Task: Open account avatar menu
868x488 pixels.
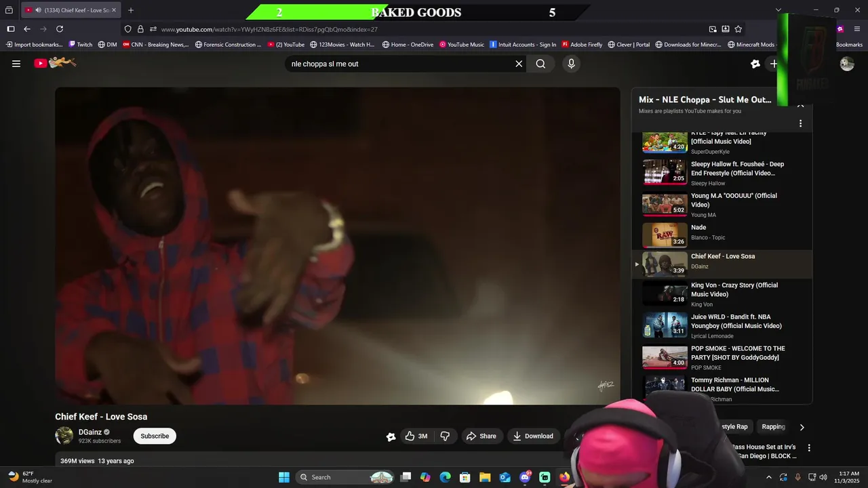Action: pyautogui.click(x=847, y=64)
